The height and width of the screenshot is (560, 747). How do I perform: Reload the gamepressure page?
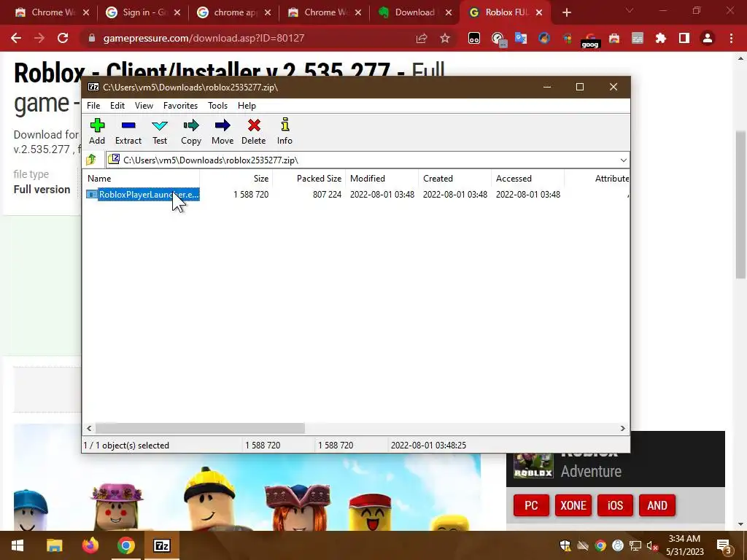63,38
